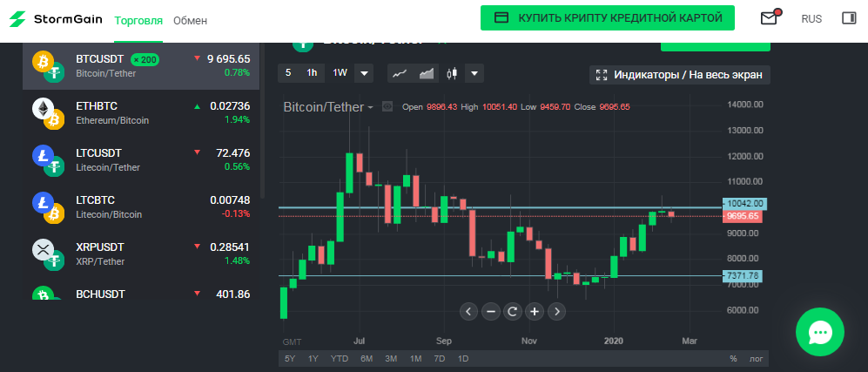The width and height of the screenshot is (868, 372).
Task: Switch to line chart style
Action: click(x=400, y=73)
